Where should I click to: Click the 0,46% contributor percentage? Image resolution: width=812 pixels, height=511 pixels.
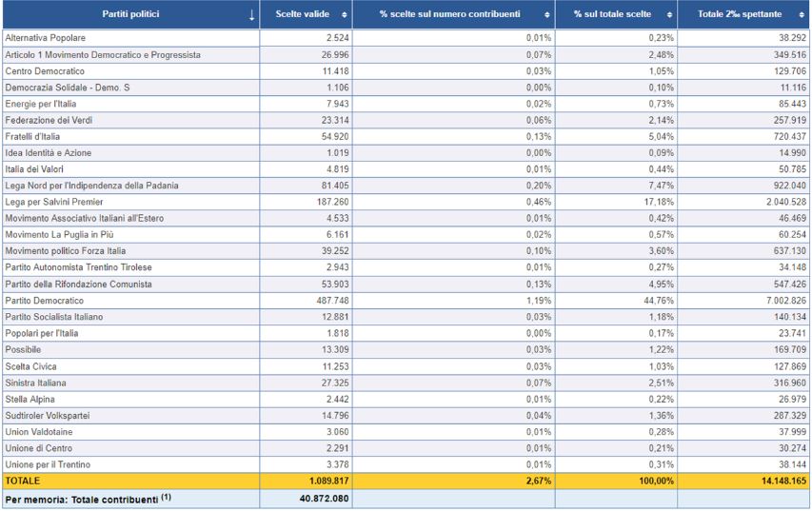pos(539,202)
